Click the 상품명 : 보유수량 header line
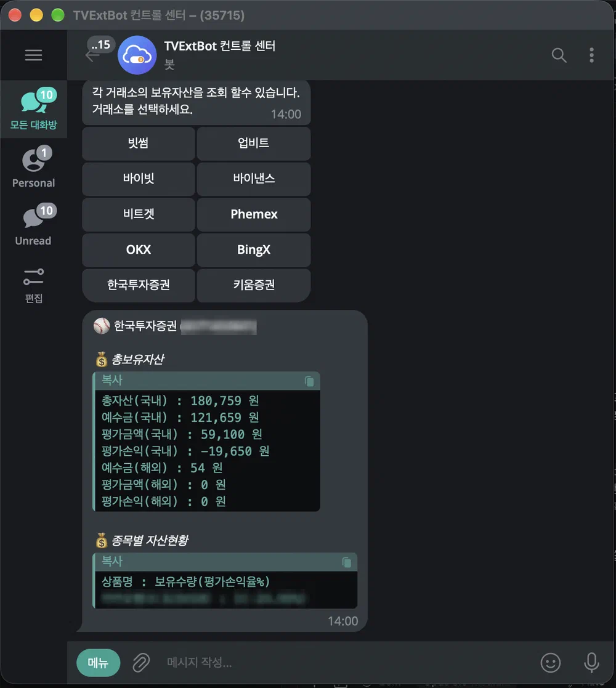616x688 pixels. pyautogui.click(x=185, y=582)
